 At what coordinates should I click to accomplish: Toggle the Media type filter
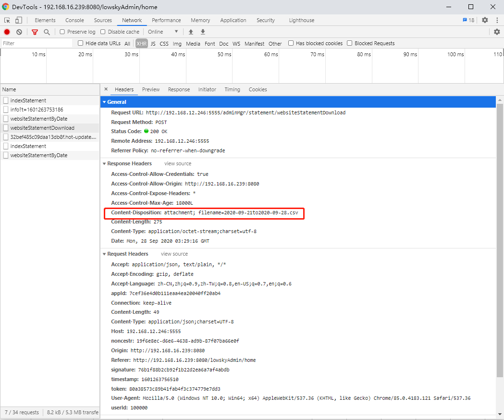[193, 43]
